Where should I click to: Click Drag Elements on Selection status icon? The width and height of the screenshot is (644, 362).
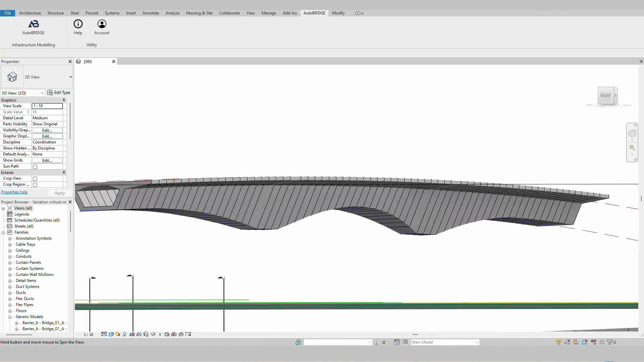(x=593, y=342)
